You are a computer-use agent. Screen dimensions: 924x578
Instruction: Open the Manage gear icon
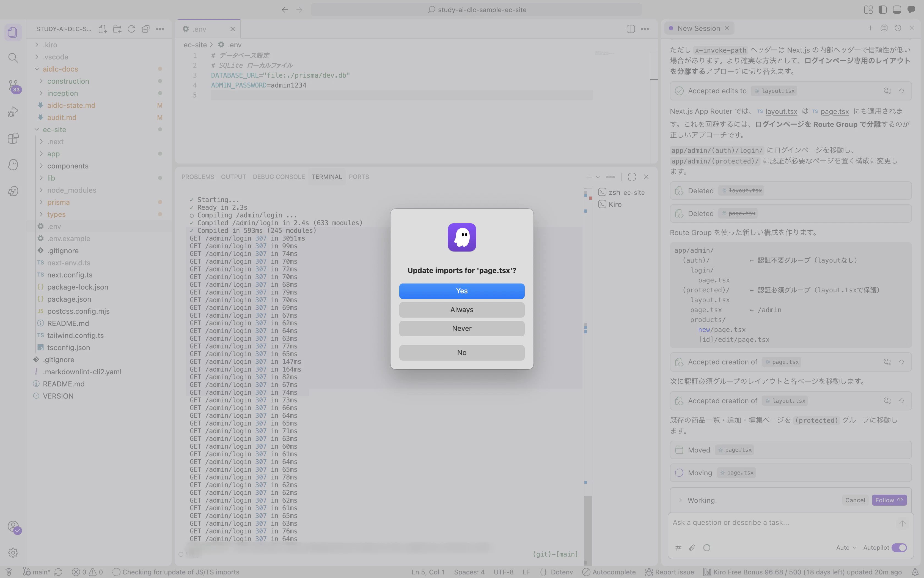click(x=13, y=552)
